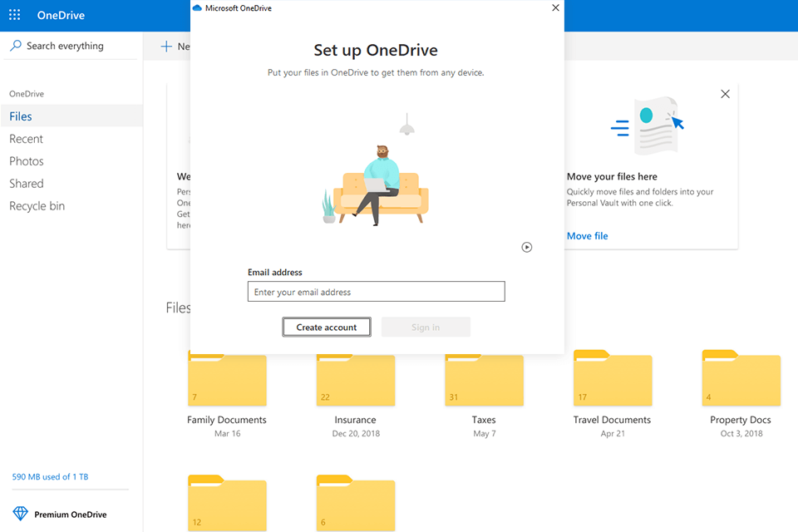Image resolution: width=798 pixels, height=532 pixels.
Task: Click the plus icon for New
Action: pos(166,47)
